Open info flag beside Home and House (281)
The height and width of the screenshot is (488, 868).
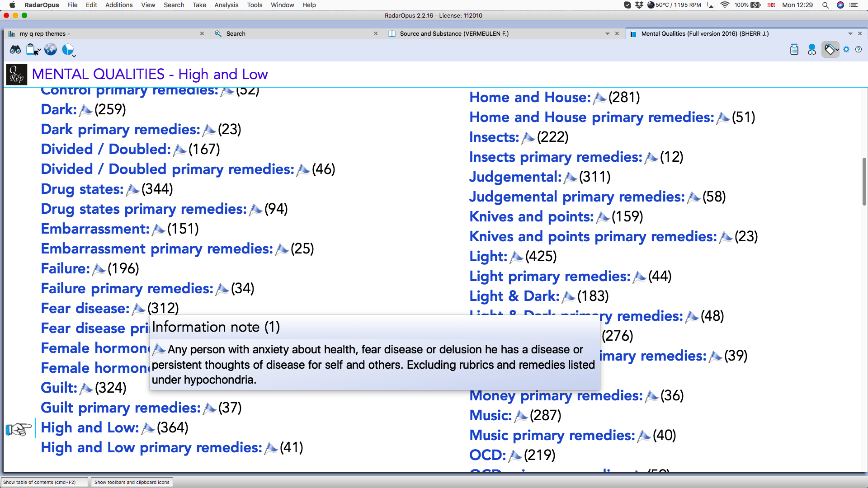[599, 98]
